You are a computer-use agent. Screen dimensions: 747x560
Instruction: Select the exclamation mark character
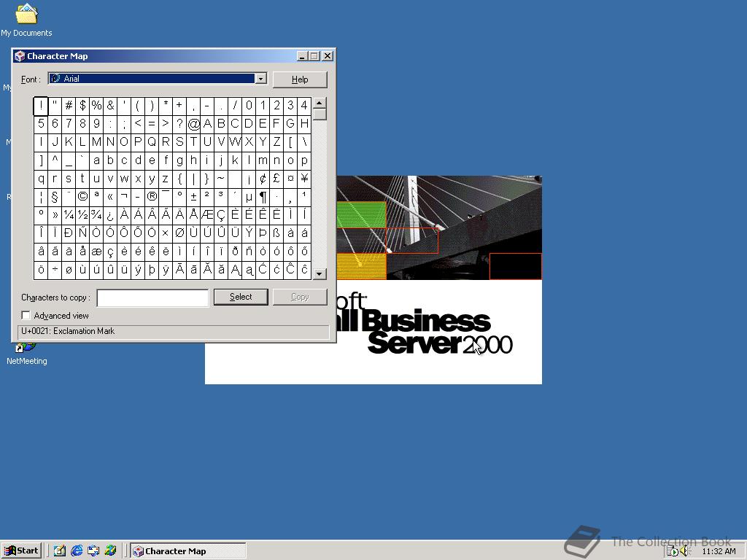click(x=41, y=106)
